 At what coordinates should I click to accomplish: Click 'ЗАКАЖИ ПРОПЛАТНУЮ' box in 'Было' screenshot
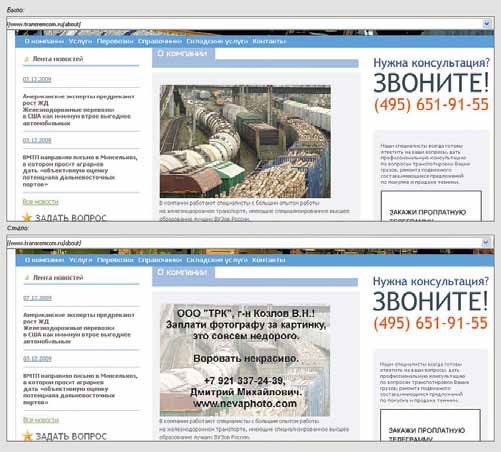pyautogui.click(x=431, y=206)
